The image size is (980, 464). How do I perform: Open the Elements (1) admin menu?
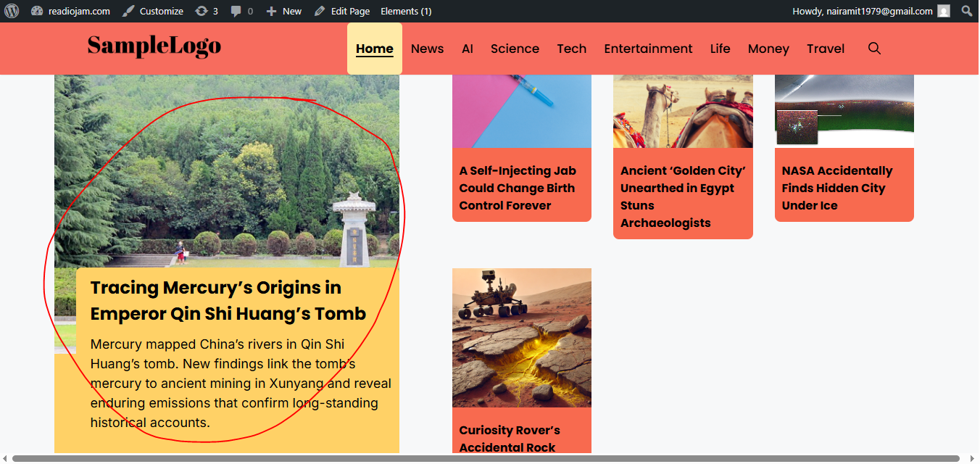tap(406, 11)
